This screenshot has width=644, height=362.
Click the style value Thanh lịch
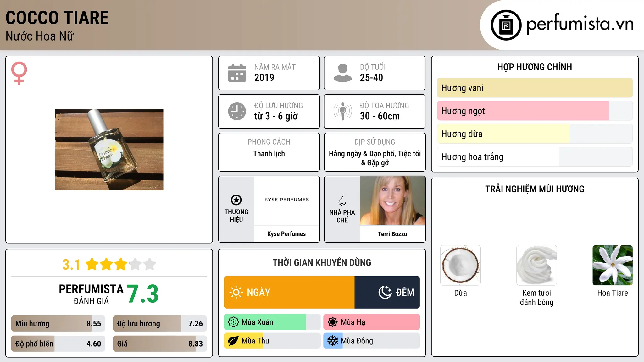pyautogui.click(x=269, y=154)
